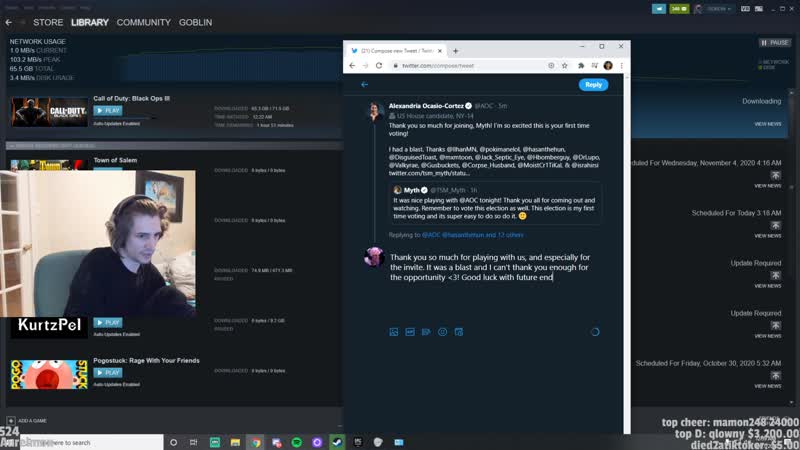
Task: Open the Chrome three-dot menu
Action: point(621,66)
